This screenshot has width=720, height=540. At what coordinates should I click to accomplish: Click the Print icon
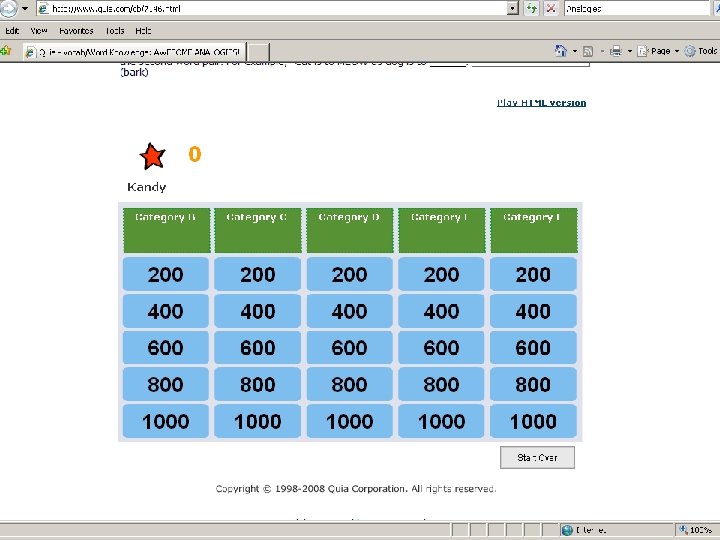[615, 51]
